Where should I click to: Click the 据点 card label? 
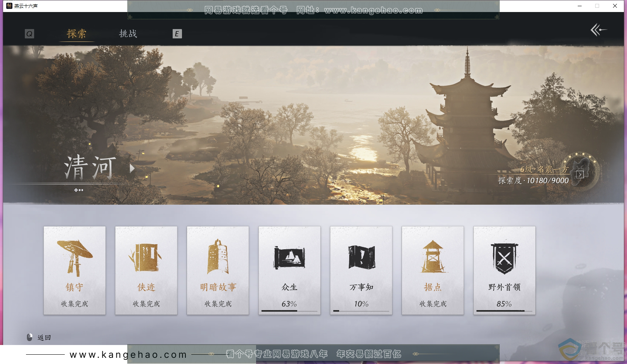[x=433, y=287]
